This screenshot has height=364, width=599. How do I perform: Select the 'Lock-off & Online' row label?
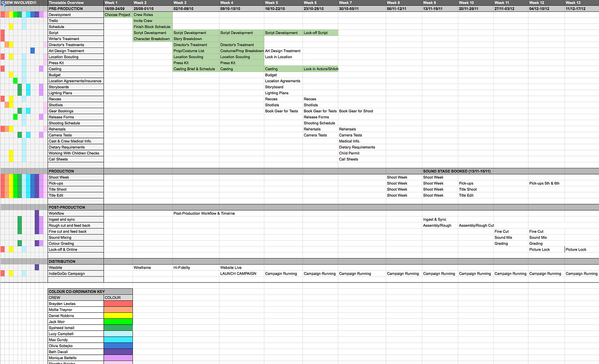tap(76, 250)
